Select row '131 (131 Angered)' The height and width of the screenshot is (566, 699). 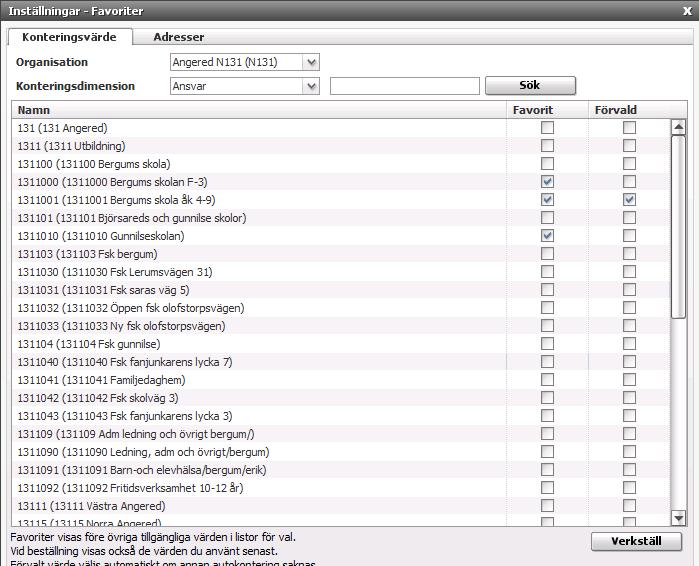341,128
